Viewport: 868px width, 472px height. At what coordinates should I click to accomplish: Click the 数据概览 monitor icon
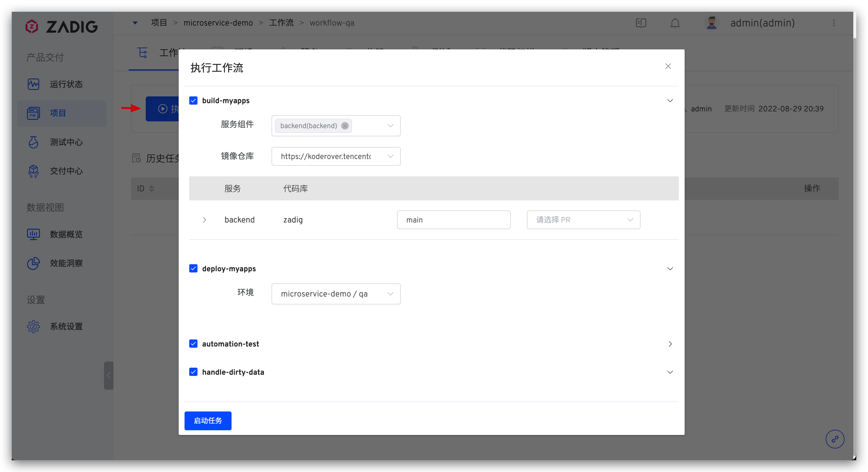point(33,234)
